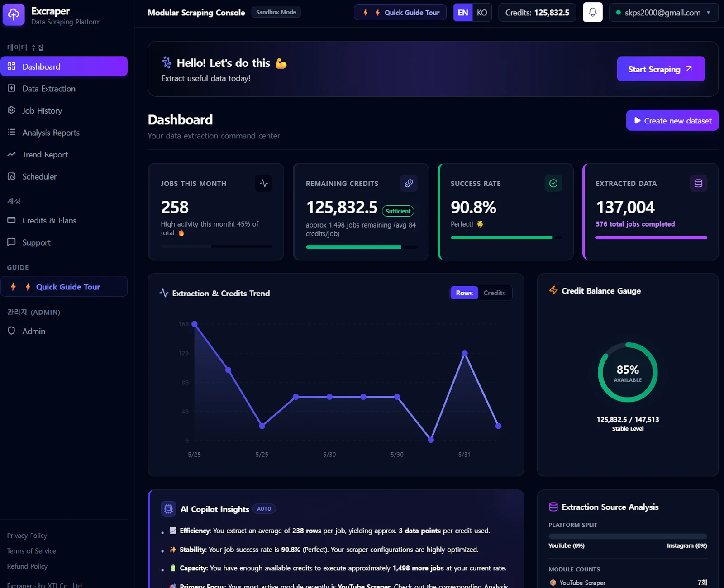Click the Support chat bubble icon
Viewport: 724px width, 588px height.
(11, 242)
